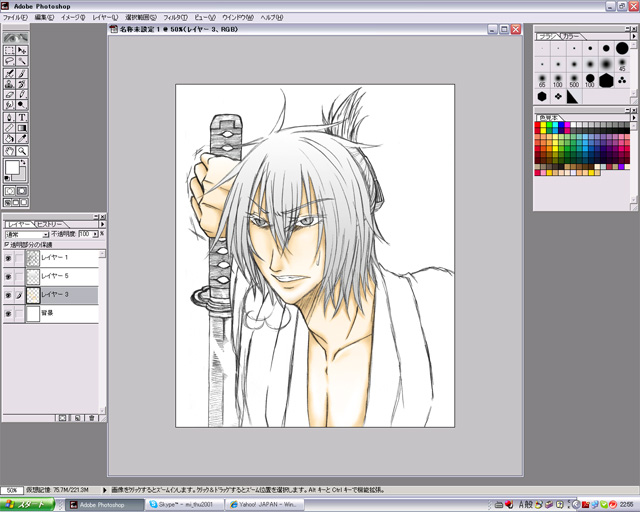Viewport: 640px width, 512px height.
Task: Select the Lasso tool
Action: coord(10,61)
